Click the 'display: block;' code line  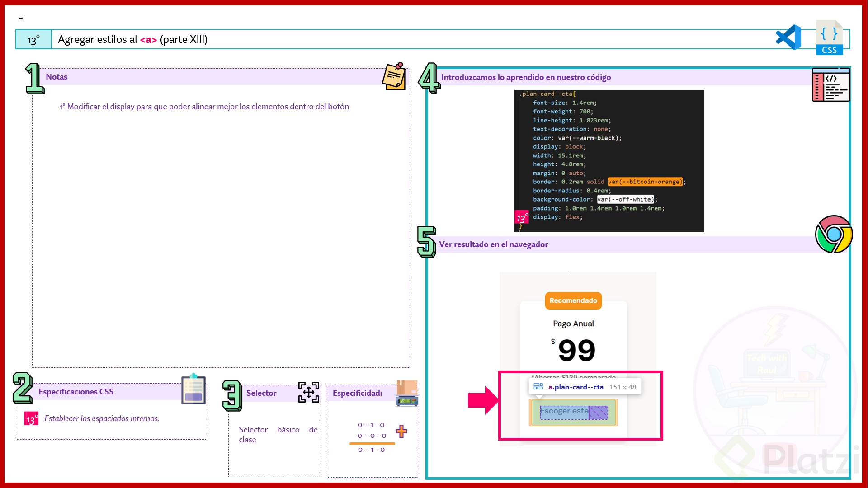pos(559,146)
